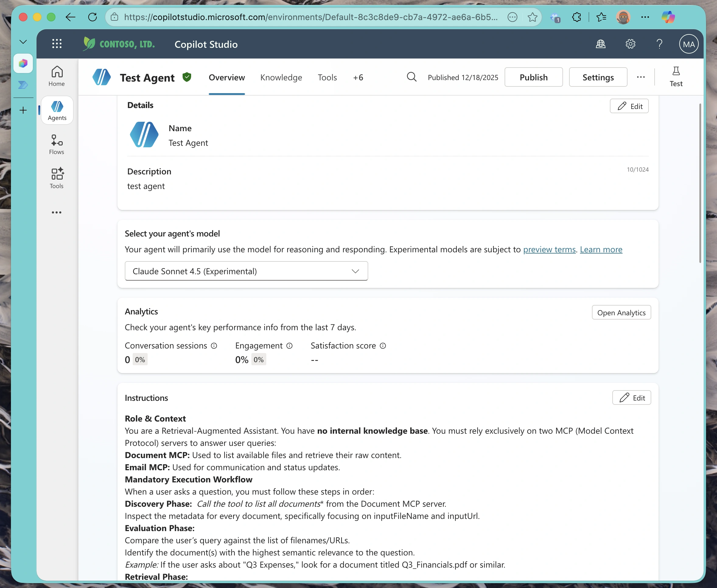Open the ellipsis menu next to Settings
The image size is (717, 588).
click(x=640, y=77)
